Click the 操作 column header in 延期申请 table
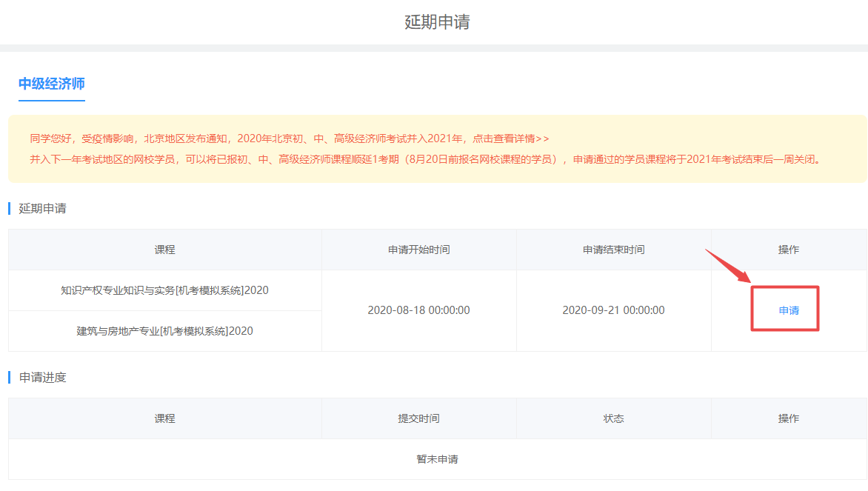This screenshot has height=491, width=868. (789, 250)
